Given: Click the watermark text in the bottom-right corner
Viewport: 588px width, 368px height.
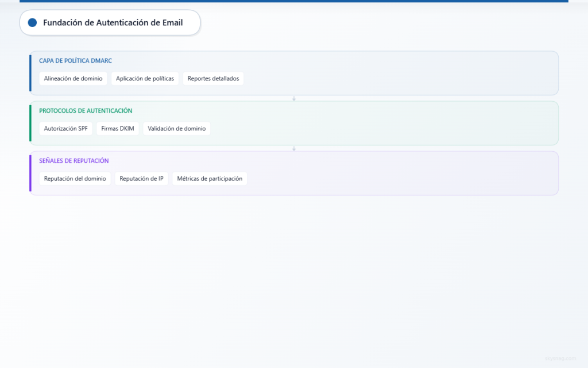Looking at the screenshot, I should click(x=560, y=358).
